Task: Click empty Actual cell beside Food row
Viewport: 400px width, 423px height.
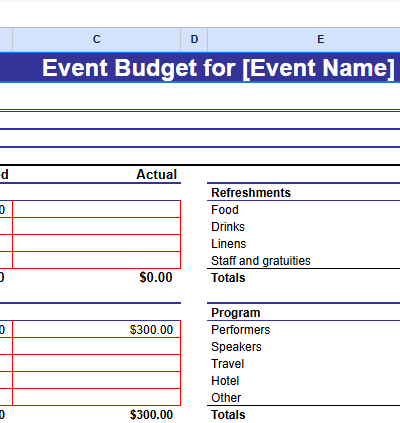Action: point(97,209)
